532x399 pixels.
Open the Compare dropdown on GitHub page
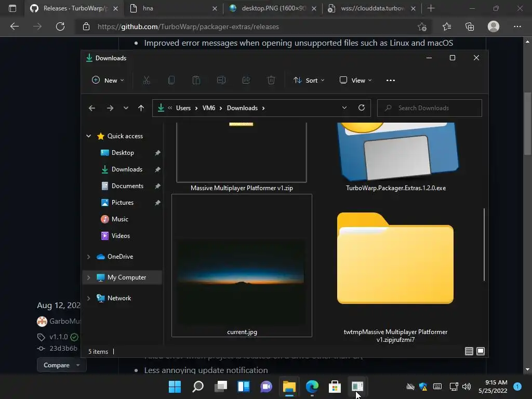tap(61, 365)
